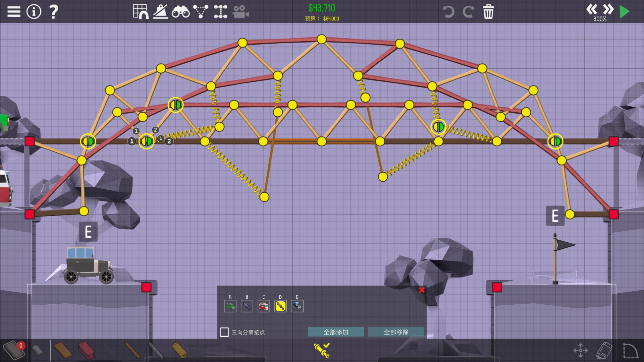Image resolution: width=644 pixels, height=362 pixels.
Task: Click the 全部添加 button
Action: point(336,332)
